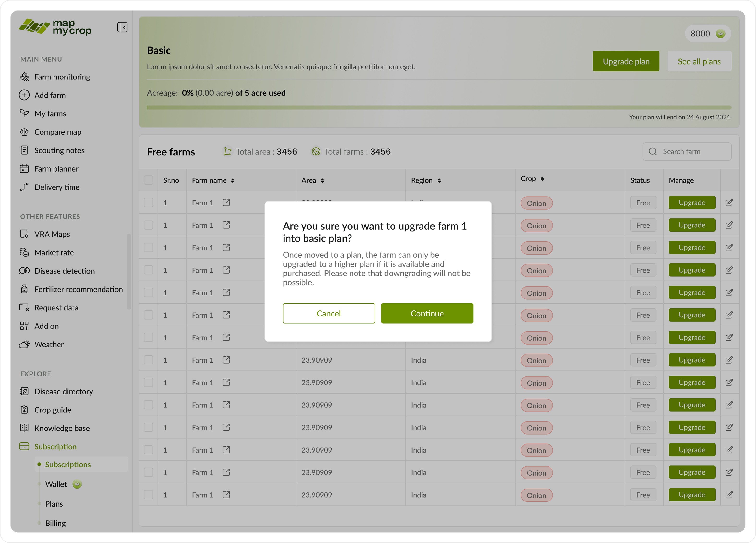Sort table by Region column arrows
756x543 pixels.
point(439,180)
